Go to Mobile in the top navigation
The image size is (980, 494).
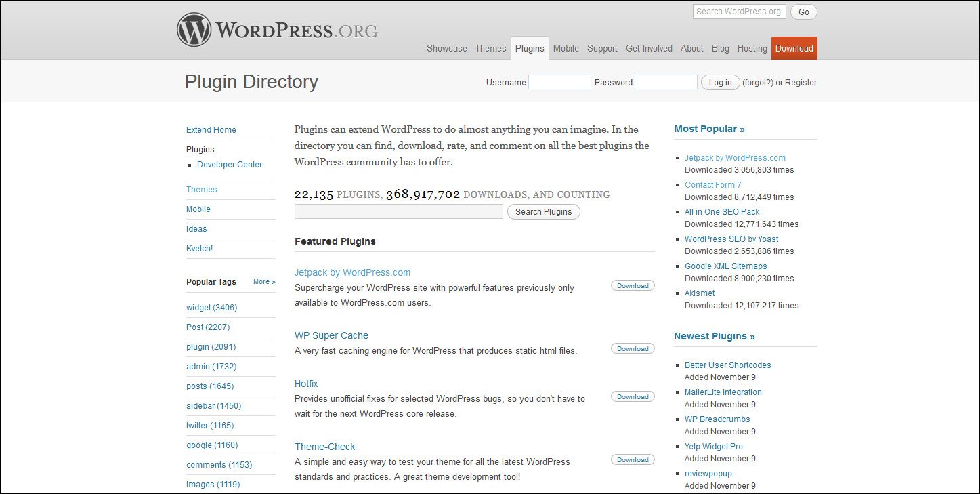tap(566, 48)
